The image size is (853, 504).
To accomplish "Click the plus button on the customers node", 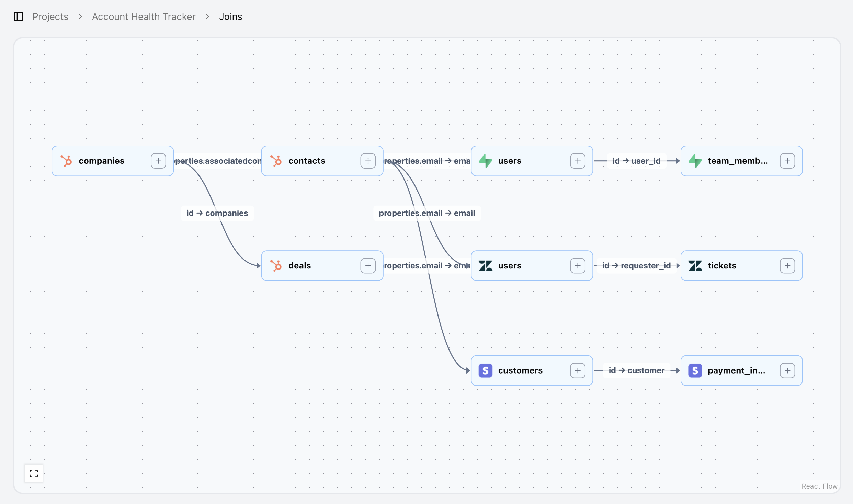I will pyautogui.click(x=578, y=370).
